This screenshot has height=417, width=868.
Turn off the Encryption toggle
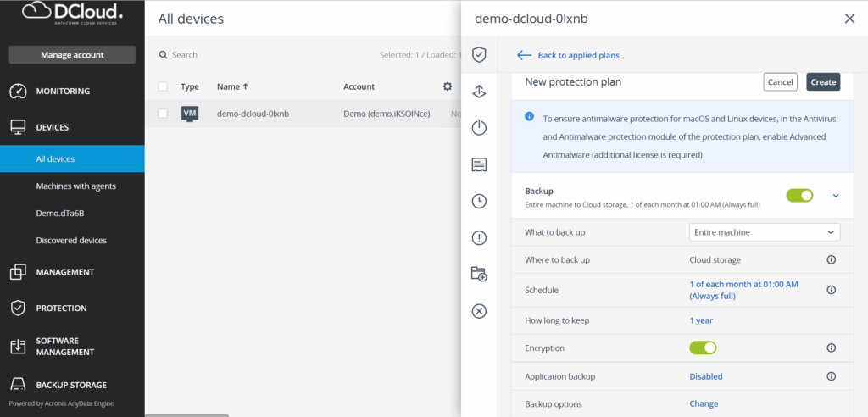[703, 347]
